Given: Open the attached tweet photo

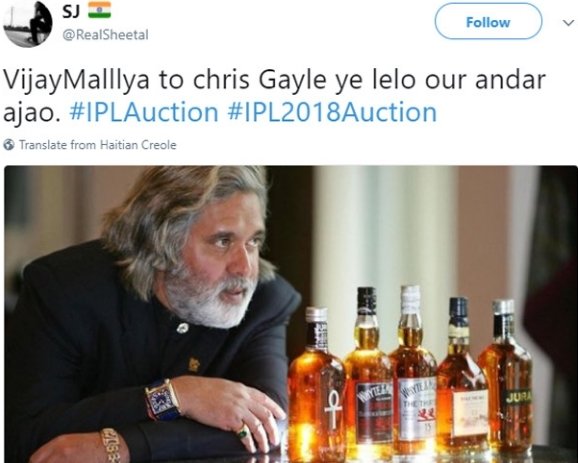Looking at the screenshot, I should pyautogui.click(x=291, y=314).
